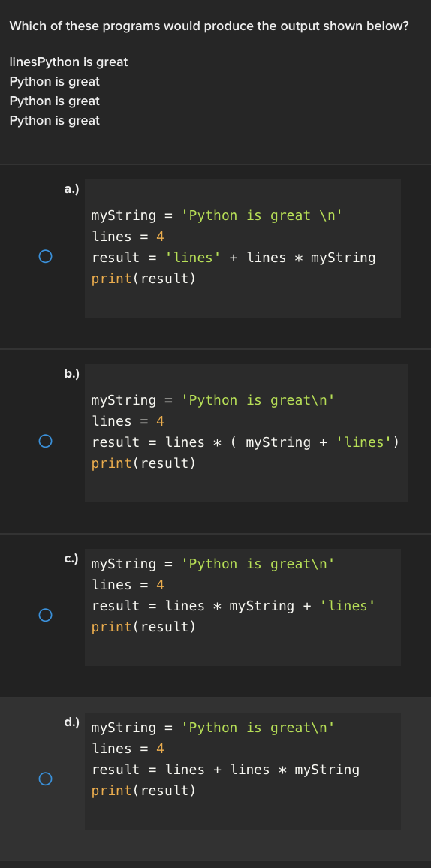Viewport: 431px width, 868px height.
Task: Pick option c radio button
Action: point(45,616)
